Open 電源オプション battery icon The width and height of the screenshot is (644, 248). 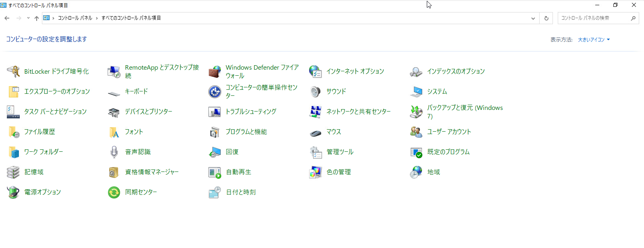tap(13, 192)
